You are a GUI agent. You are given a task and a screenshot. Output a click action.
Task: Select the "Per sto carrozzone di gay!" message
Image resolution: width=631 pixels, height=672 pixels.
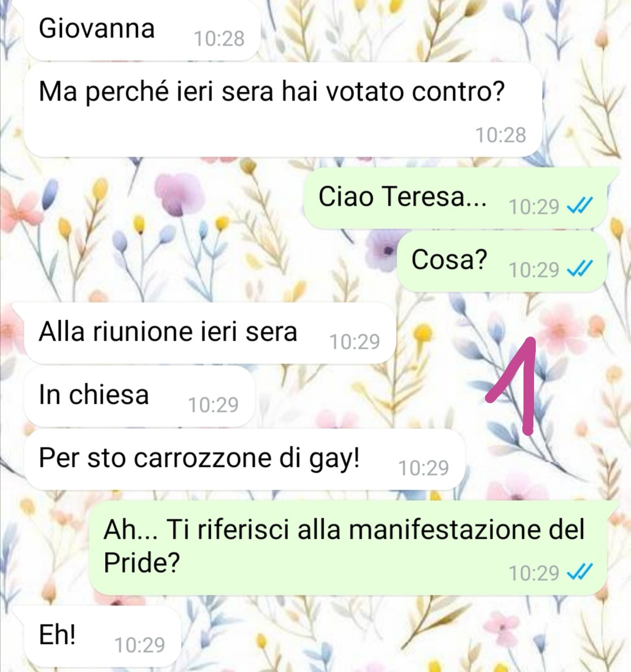(x=245, y=459)
